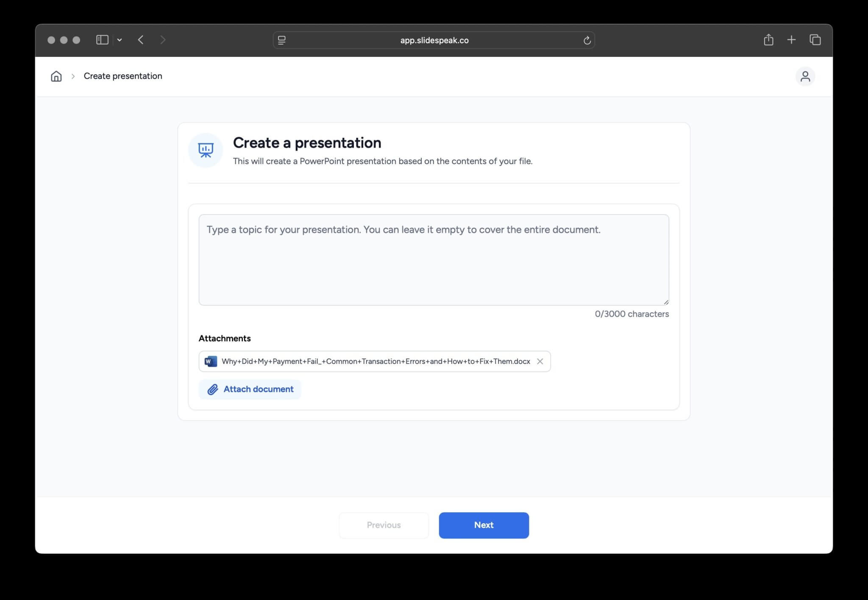Click the paperclip icon on Attach document
Image resolution: width=868 pixels, height=600 pixels.
[212, 389]
